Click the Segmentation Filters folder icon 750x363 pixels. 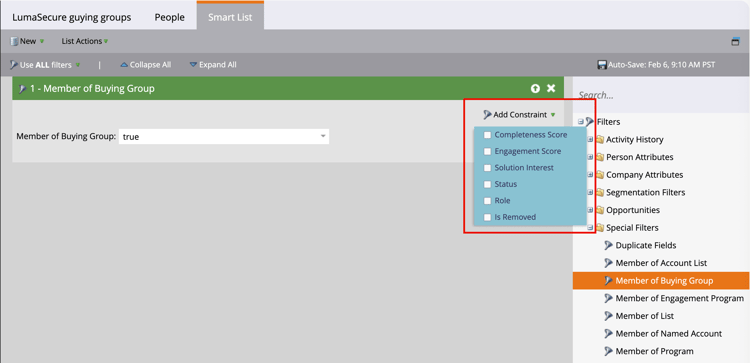click(600, 193)
